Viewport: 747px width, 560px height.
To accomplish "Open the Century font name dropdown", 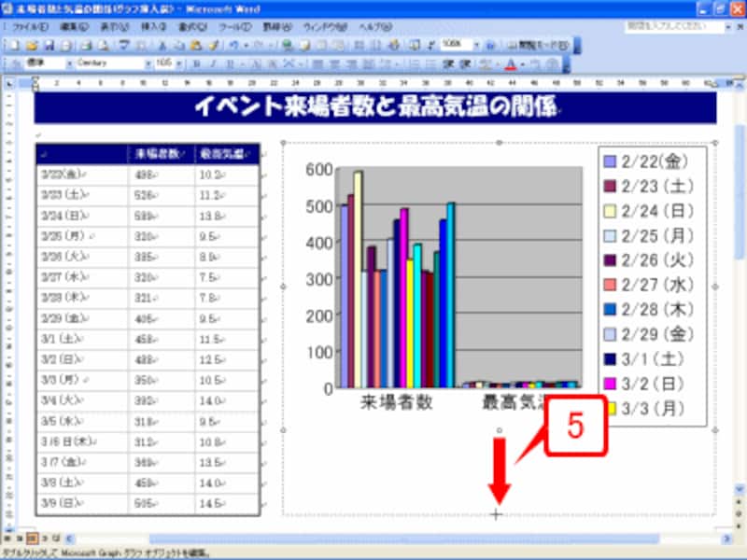I will point(146,64).
